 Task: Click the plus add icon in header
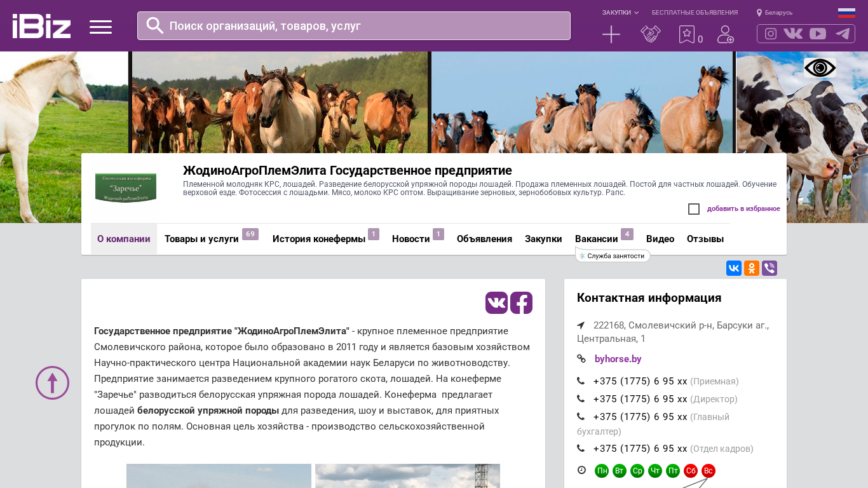point(611,34)
